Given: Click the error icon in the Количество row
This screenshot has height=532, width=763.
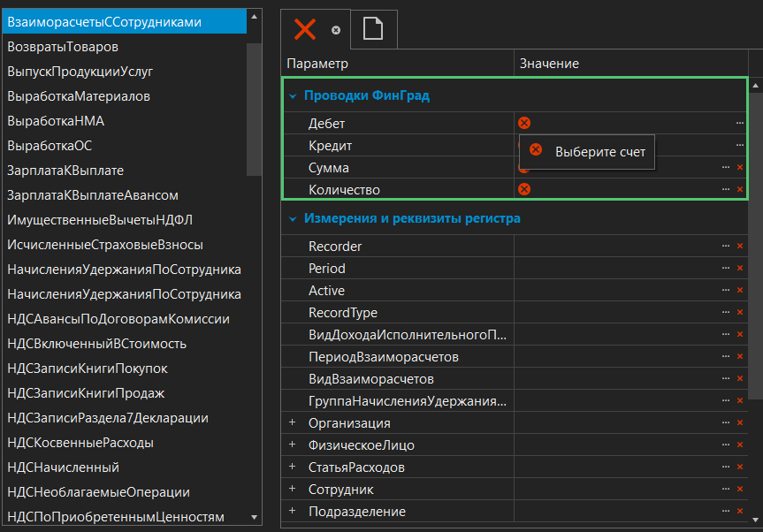Looking at the screenshot, I should tap(524, 189).
